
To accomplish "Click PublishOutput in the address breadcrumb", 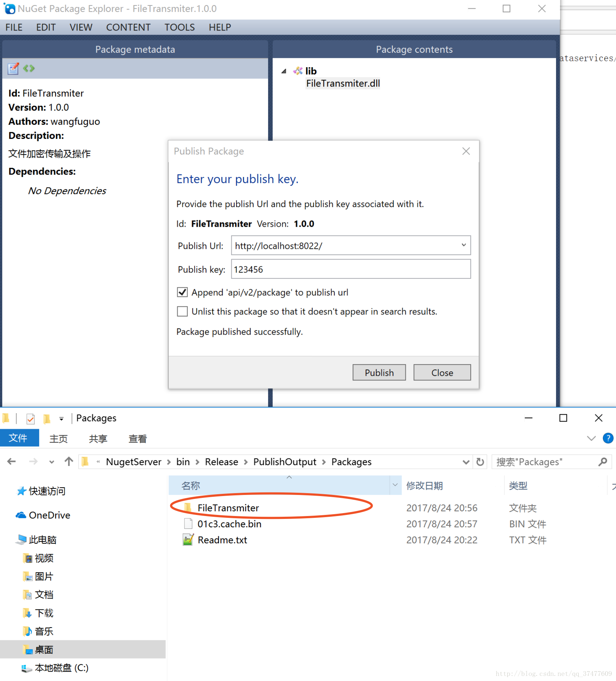I will [285, 462].
